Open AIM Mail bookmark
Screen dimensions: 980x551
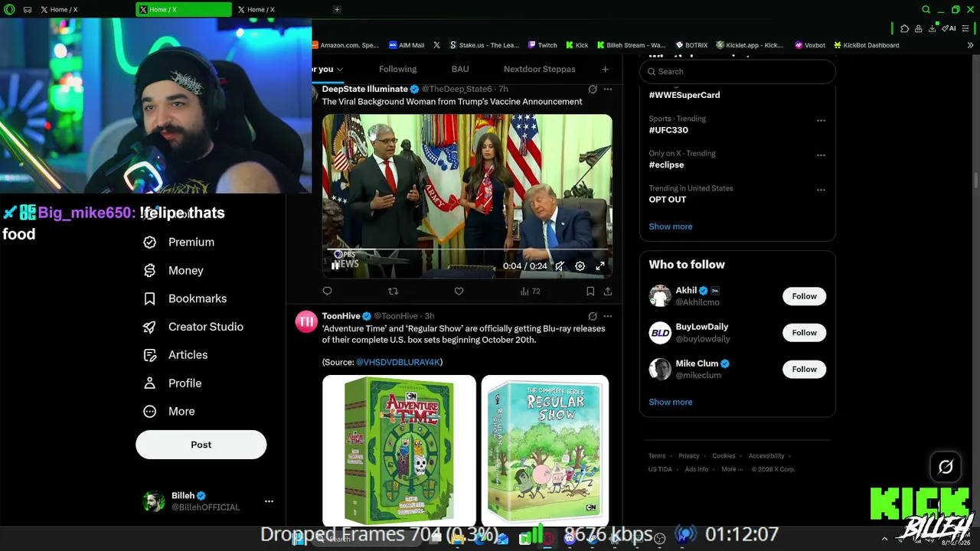[x=407, y=45]
